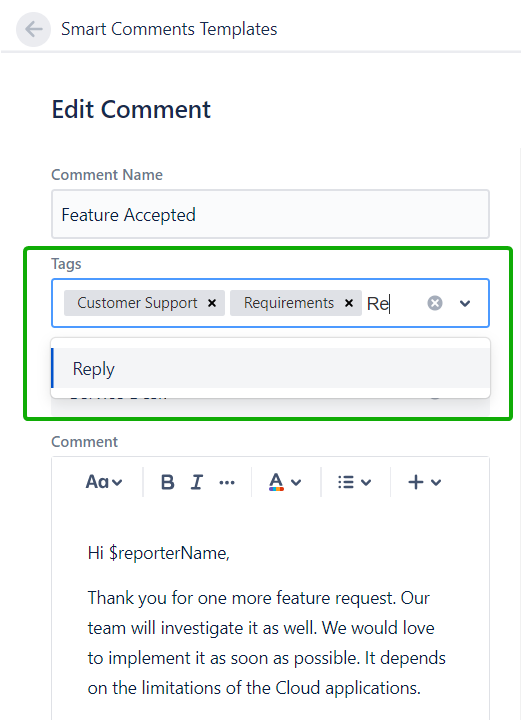Image resolution: width=521 pixels, height=720 pixels.
Task: Apply bold formatting to comment text
Action: point(168,482)
